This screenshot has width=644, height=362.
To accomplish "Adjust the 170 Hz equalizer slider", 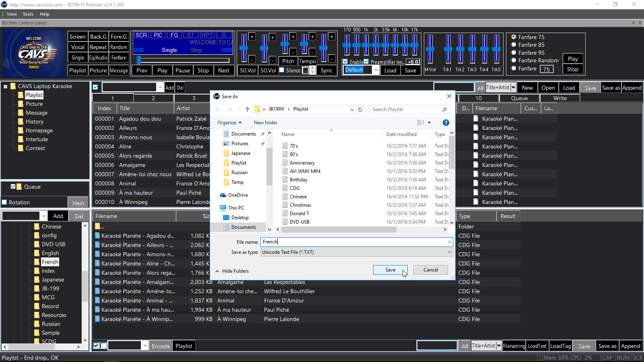I will (x=347, y=45).
